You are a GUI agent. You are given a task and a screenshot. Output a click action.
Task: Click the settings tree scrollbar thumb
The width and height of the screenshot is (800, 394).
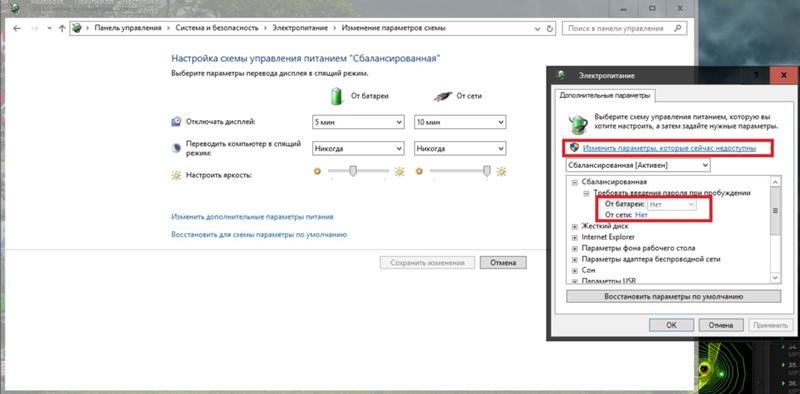776,211
